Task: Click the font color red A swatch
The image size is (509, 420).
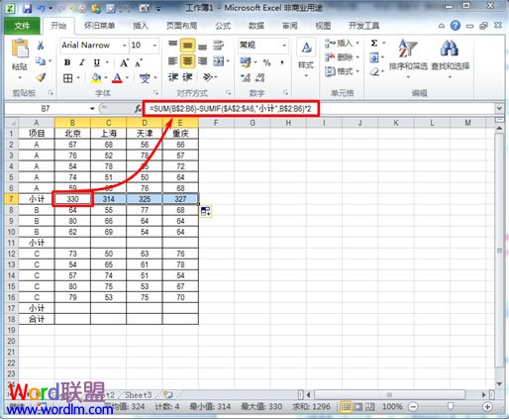Action: (x=117, y=78)
